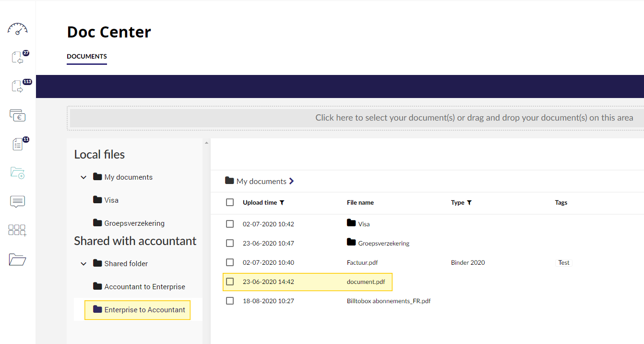644x344 pixels.
Task: Select Groepsverzekering in the tree
Action: coord(134,223)
